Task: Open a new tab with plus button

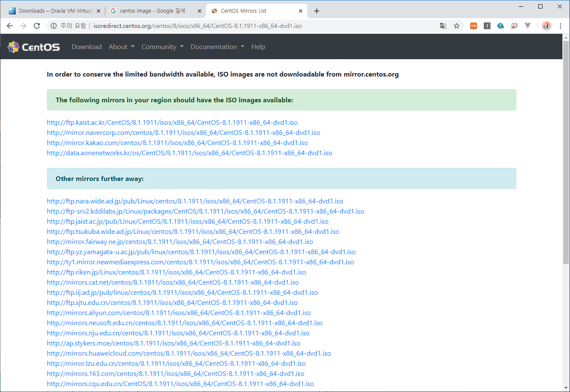Action: tap(317, 11)
